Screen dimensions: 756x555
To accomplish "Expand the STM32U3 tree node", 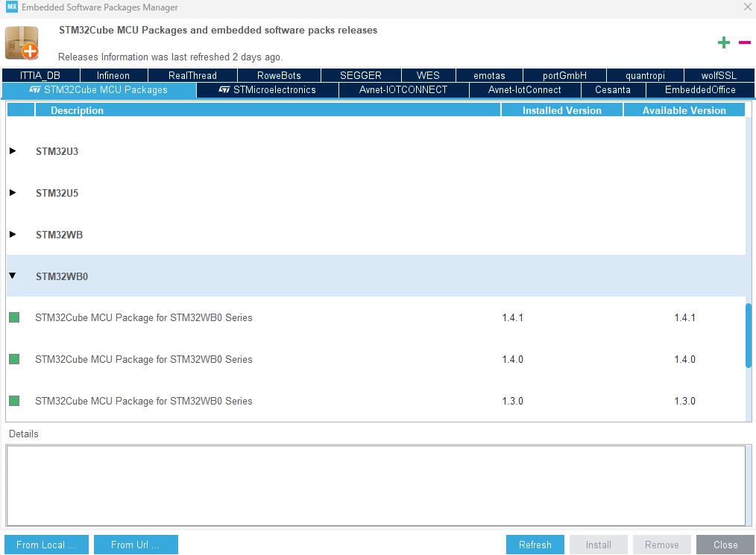I will [x=13, y=150].
